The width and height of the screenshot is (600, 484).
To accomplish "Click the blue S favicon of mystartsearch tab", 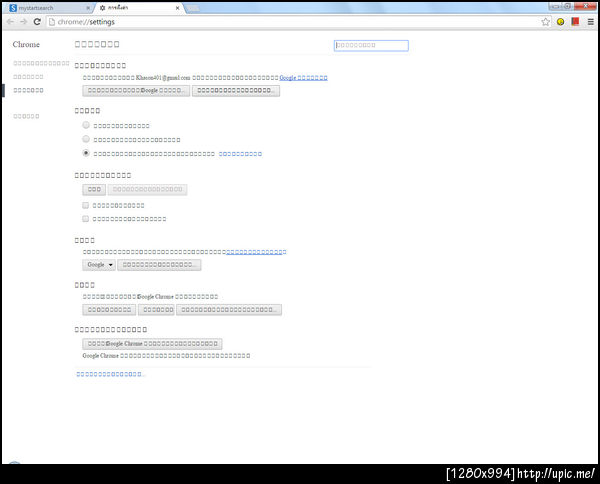I will [x=13, y=8].
